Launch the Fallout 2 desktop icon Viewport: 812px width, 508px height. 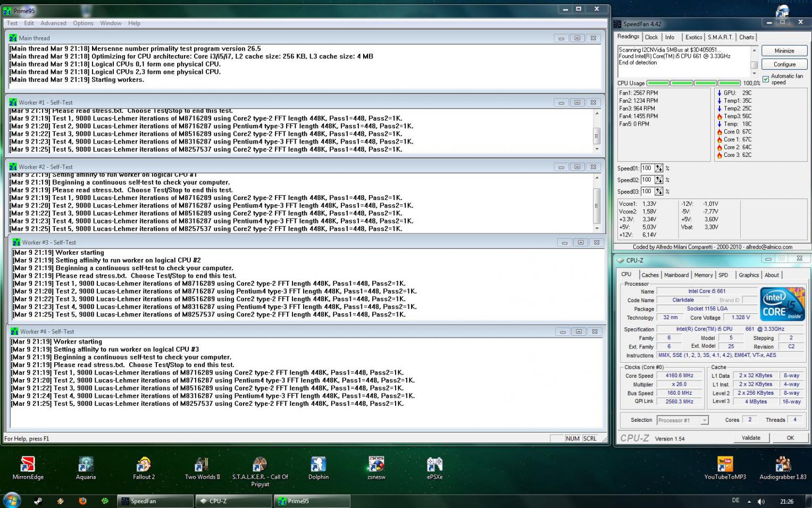pyautogui.click(x=144, y=468)
